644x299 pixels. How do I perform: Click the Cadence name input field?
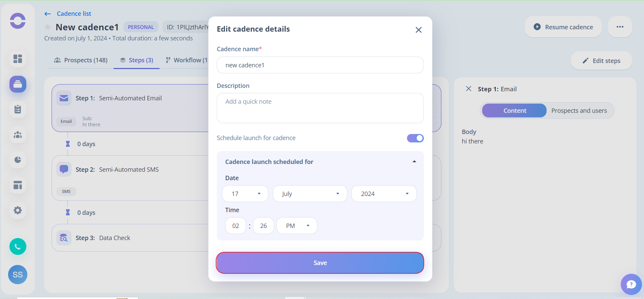point(320,65)
